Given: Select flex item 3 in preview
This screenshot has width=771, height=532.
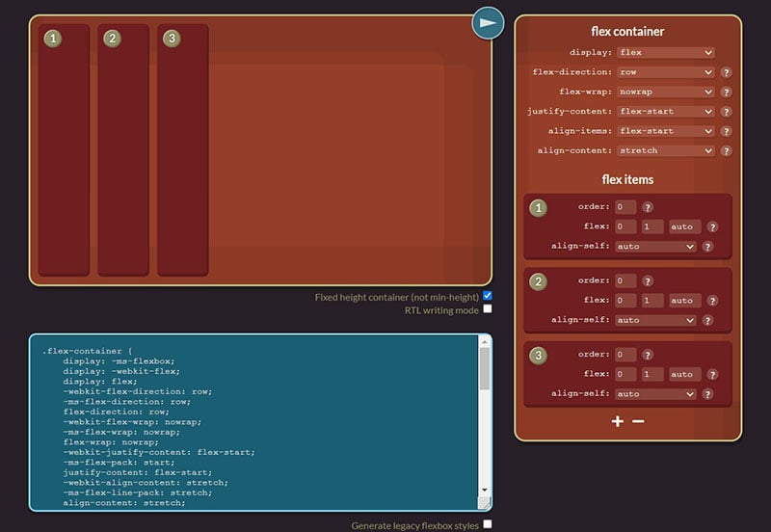Looking at the screenshot, I should coord(183,150).
